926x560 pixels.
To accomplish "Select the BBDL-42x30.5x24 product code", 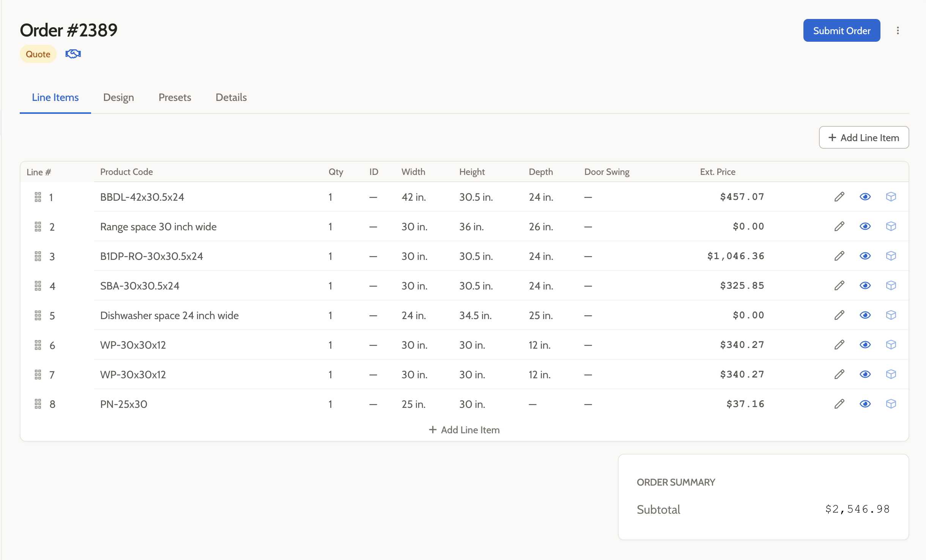I will pos(142,197).
